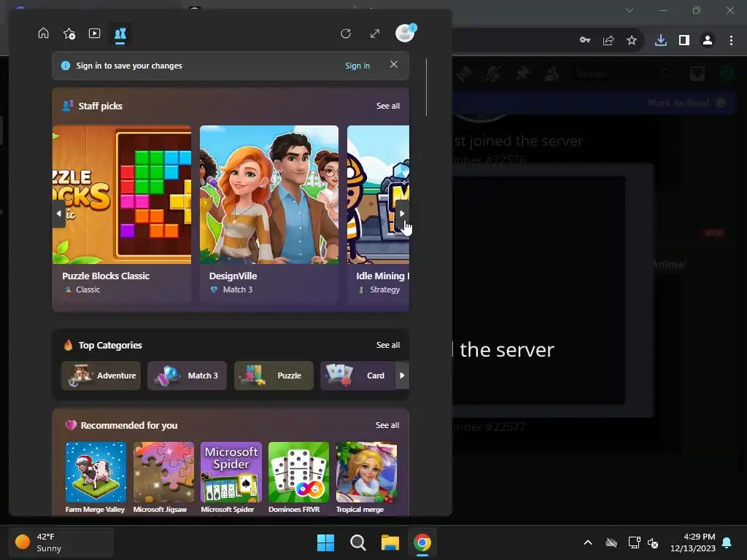The image size is (747, 560).
Task: Click the Sign in link
Action: tap(357, 66)
